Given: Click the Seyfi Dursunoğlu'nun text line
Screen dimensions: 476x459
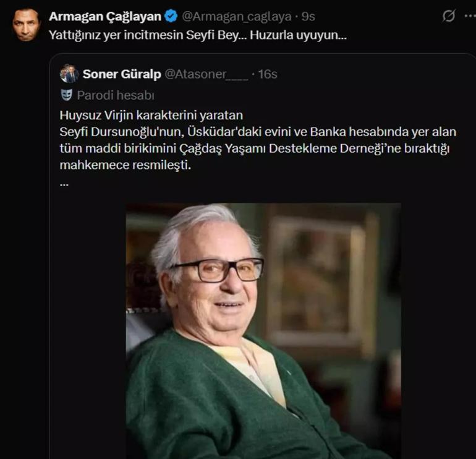Looking at the screenshot, I should [x=253, y=132].
